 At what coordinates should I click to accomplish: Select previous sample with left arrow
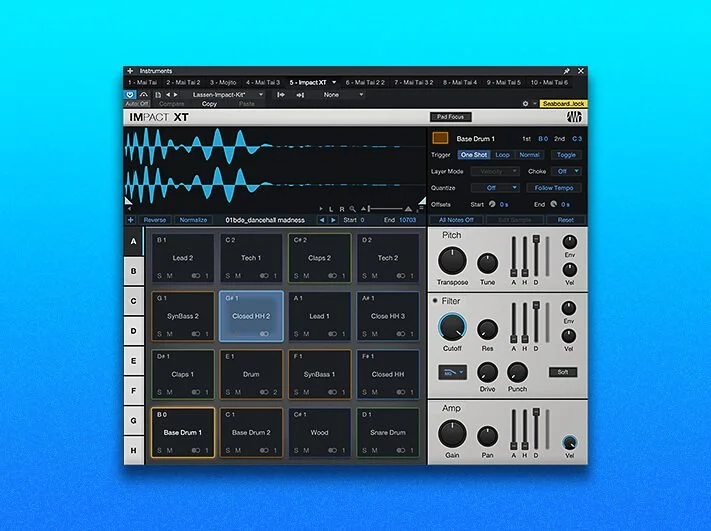(322, 220)
